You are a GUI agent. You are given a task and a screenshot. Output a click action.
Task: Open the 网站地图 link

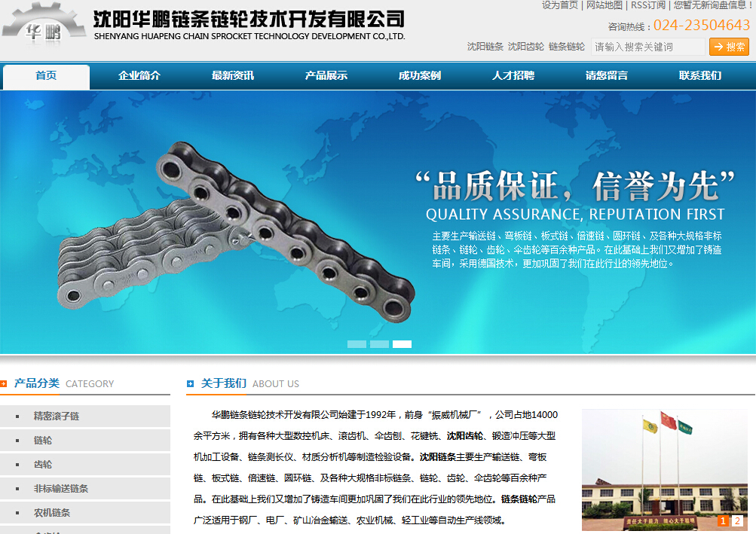point(604,5)
